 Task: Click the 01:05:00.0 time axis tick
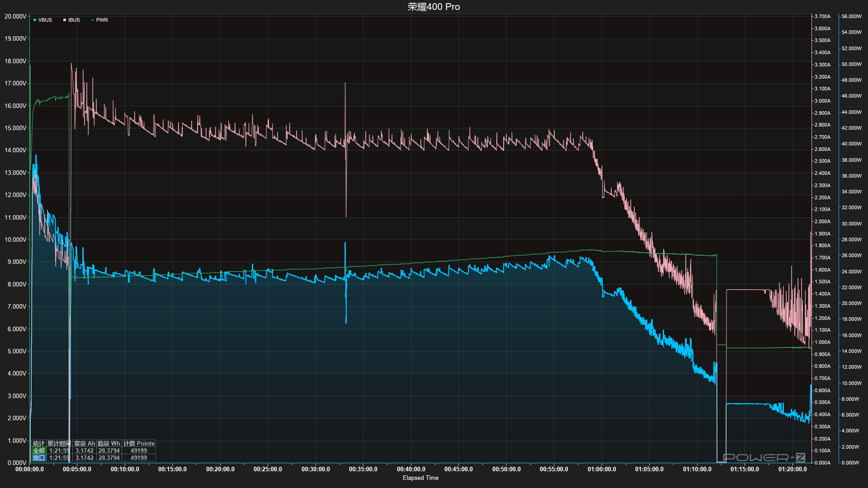(649, 469)
